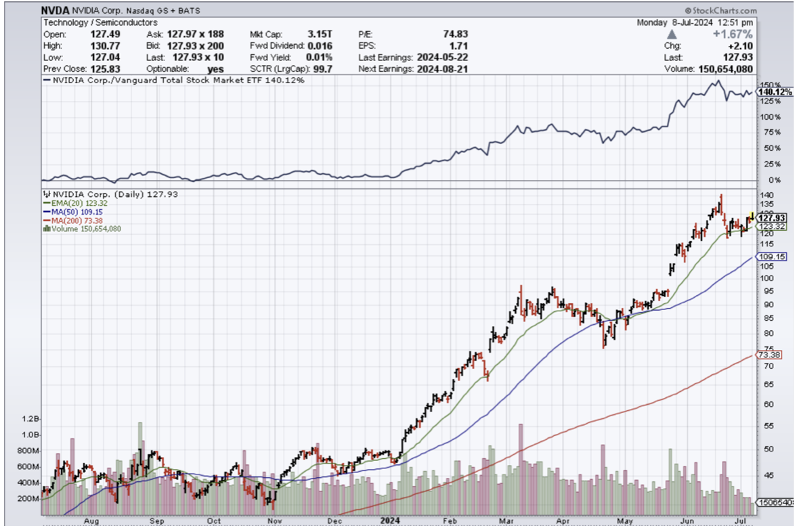Click the 2024 year marker on time axis
Screen dimensions: 799x532
pos(389,521)
